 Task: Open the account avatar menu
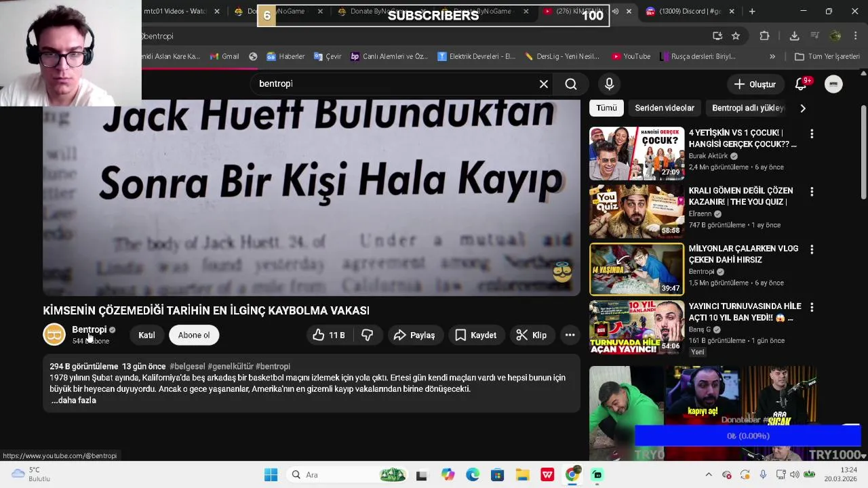click(833, 84)
